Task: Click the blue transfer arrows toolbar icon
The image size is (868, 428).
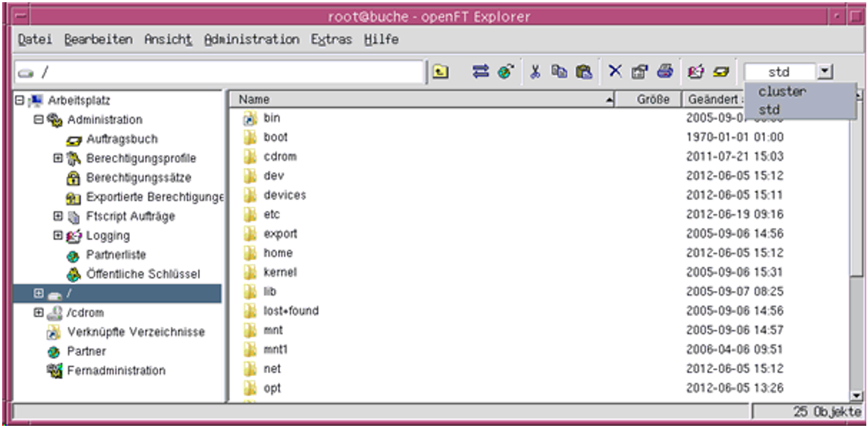Action: pyautogui.click(x=480, y=71)
